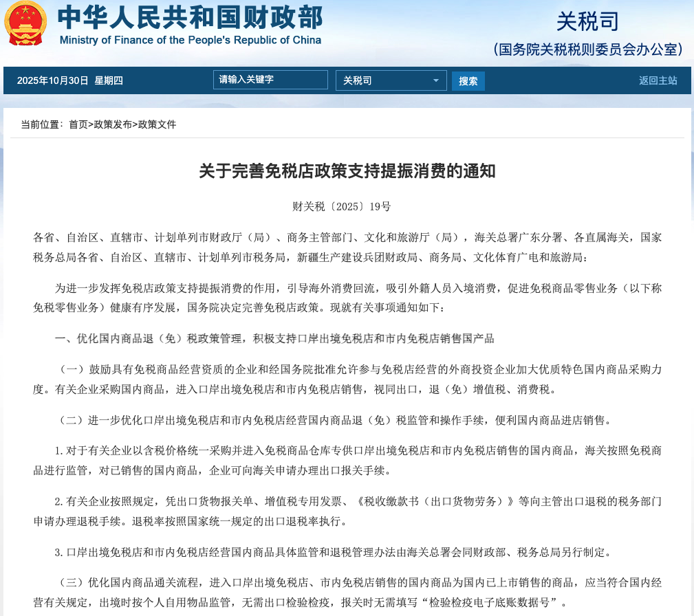Click the national emblem logo
The image size is (694, 616).
click(25, 24)
